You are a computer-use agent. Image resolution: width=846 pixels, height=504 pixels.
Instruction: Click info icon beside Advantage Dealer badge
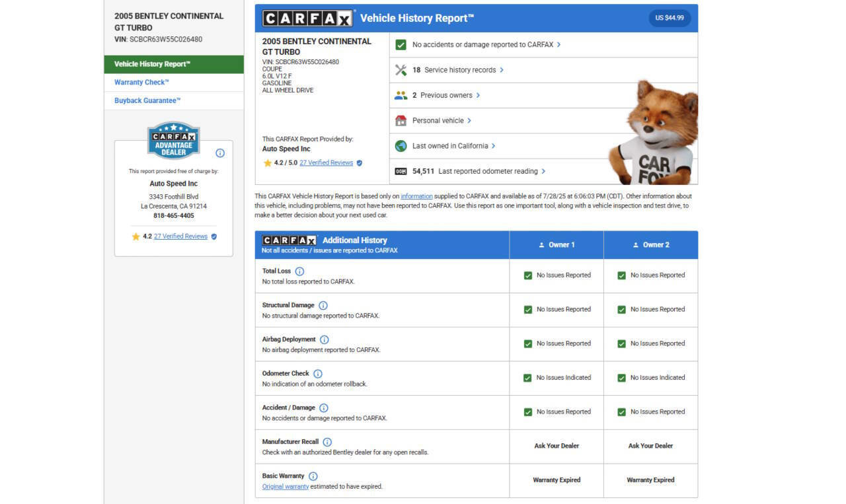click(x=220, y=153)
